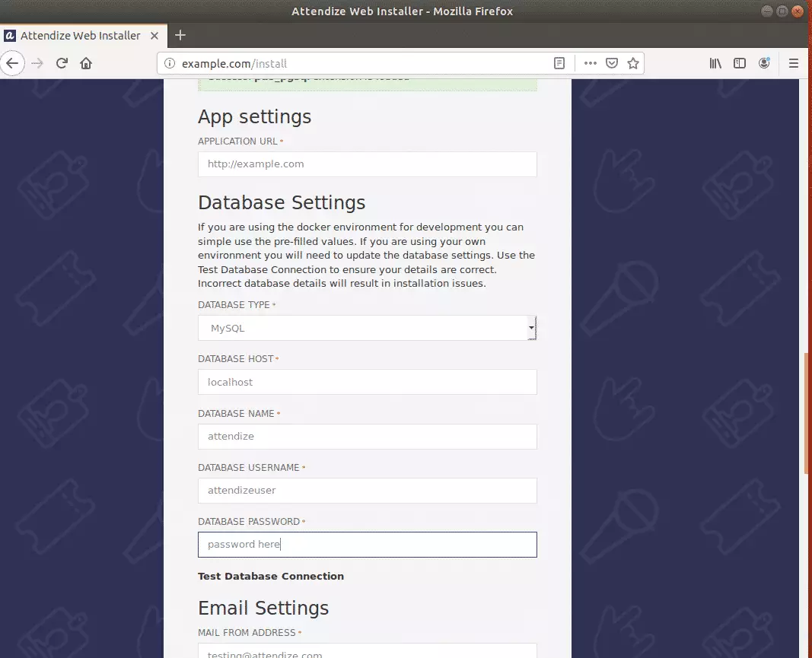Reload the page with the refresh icon
Viewport: 812px width, 658px height.
coord(62,63)
